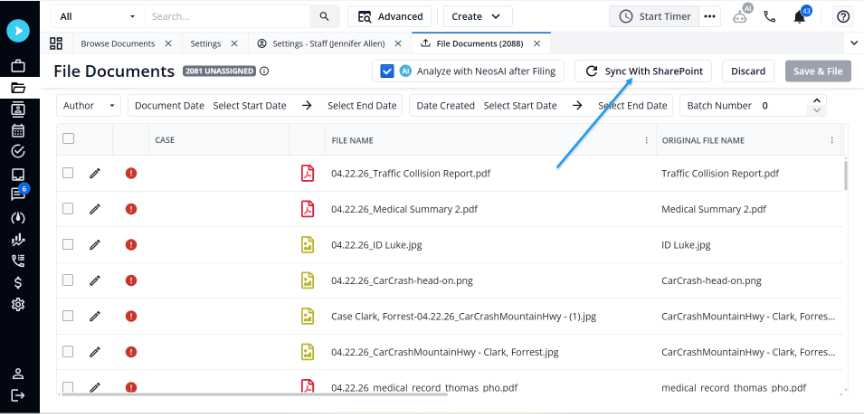Viewport: 864px width, 414px height.
Task: Open Original File Name column options menu
Action: tap(831, 141)
